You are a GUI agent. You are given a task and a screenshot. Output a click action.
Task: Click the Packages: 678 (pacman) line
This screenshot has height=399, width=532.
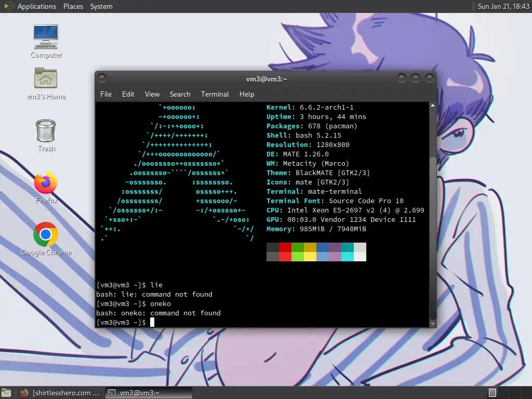click(x=312, y=126)
